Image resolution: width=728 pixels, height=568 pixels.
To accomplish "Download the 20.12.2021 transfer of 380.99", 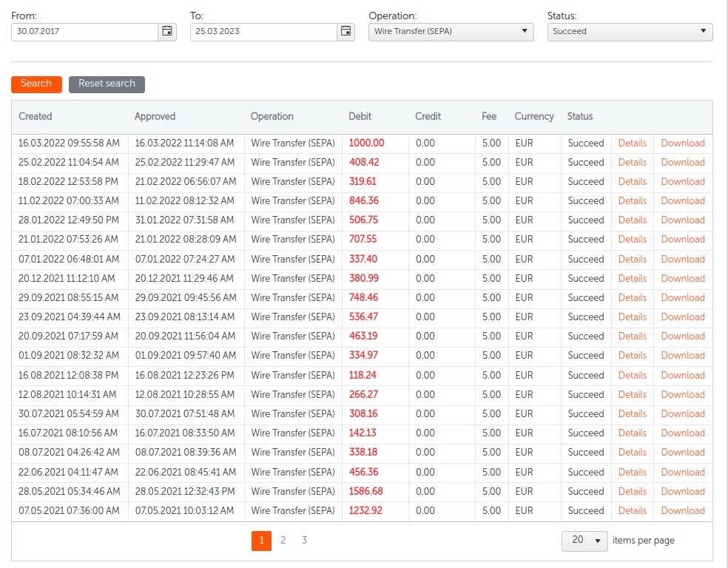I will pos(682,278).
